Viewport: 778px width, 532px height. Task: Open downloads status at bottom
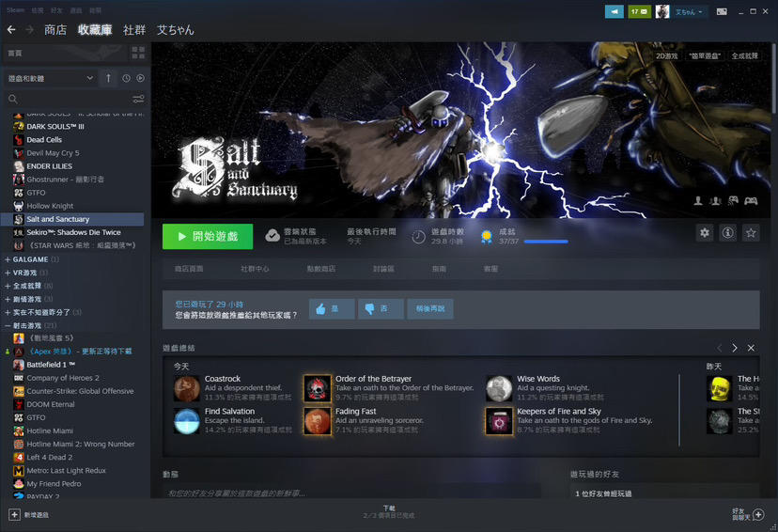click(x=389, y=511)
